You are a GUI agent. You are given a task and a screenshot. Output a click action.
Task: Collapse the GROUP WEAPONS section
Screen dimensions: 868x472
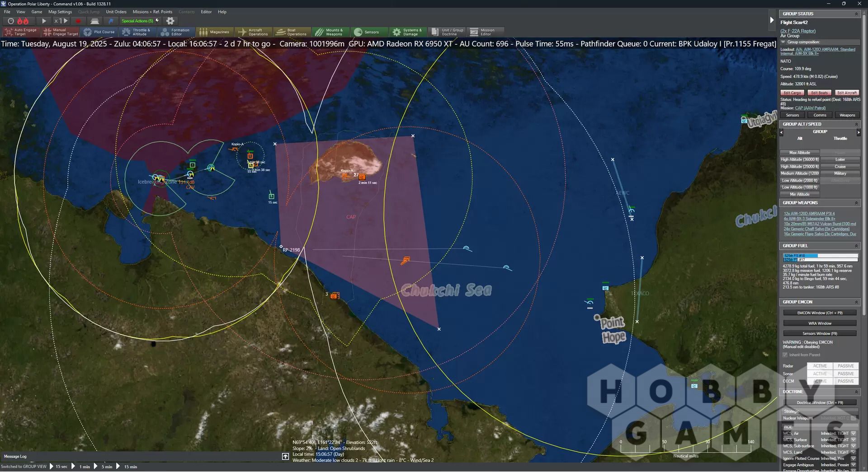click(x=856, y=203)
